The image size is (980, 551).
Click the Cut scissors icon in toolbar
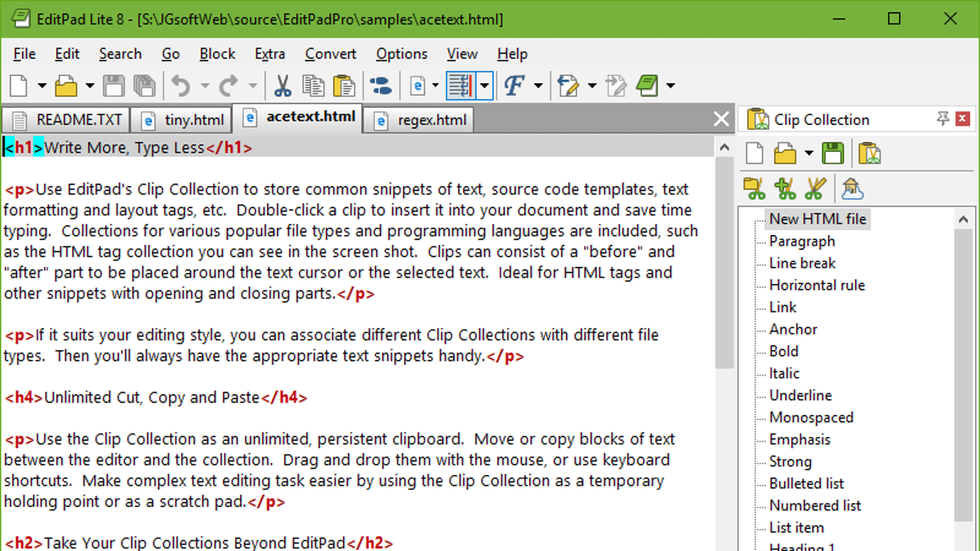pos(283,86)
